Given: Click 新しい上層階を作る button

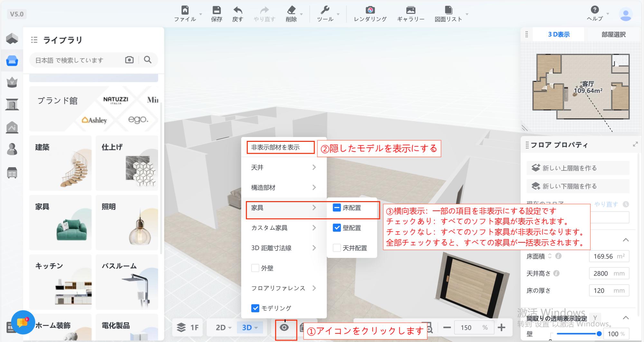Looking at the screenshot, I should [578, 168].
